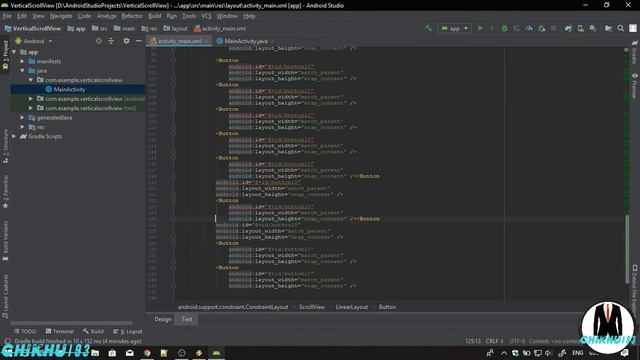Run the app with the green play icon
The width and height of the screenshot is (640, 360).
[x=480, y=28]
